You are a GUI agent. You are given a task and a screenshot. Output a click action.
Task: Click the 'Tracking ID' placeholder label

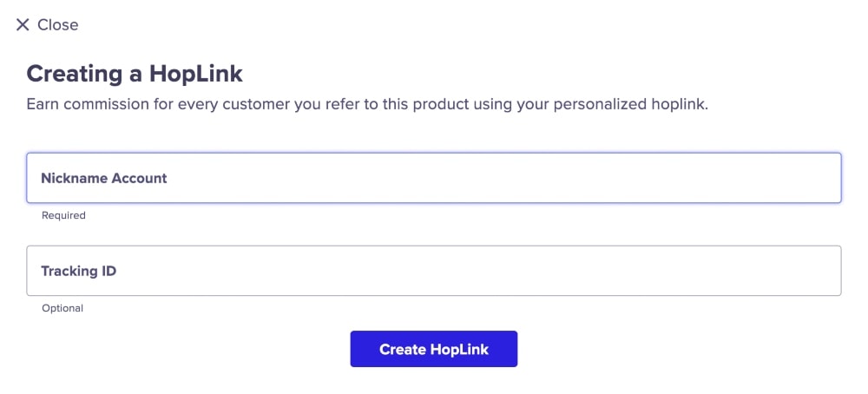tap(79, 271)
